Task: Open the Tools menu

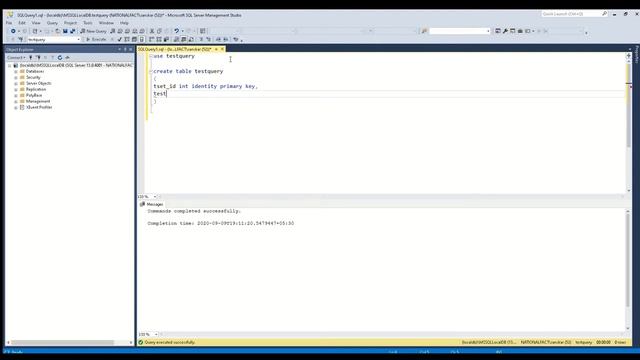Action: 88,23
